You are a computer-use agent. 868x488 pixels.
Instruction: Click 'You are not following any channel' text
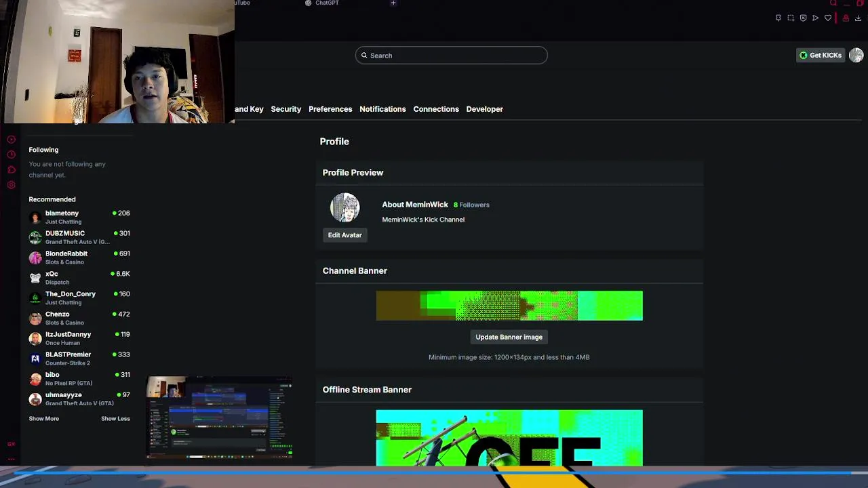67,169
